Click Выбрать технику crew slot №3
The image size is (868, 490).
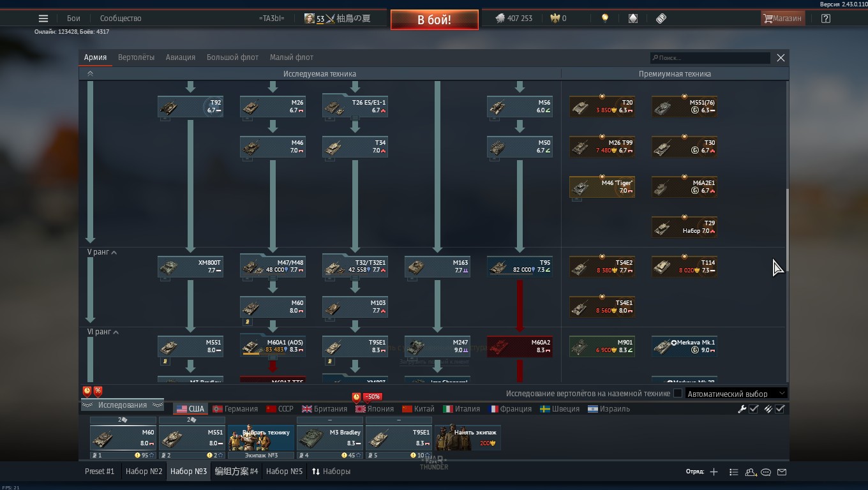click(261, 438)
